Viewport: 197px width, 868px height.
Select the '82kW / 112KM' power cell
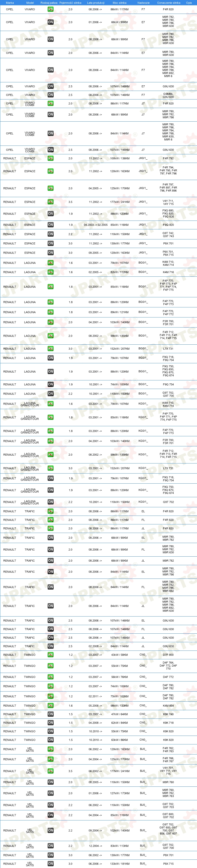click(x=119, y=272)
